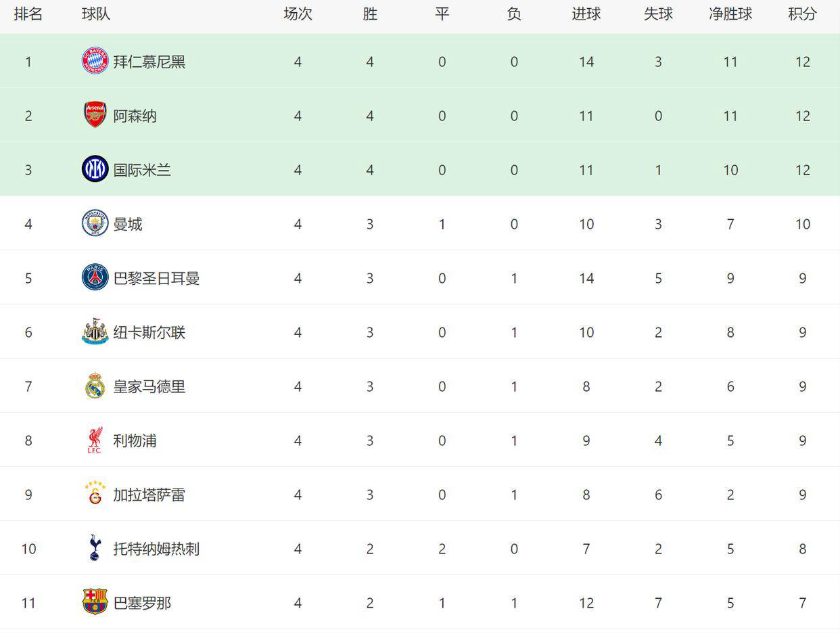Viewport: 840px width, 634px height.
Task: Click the Arsenal club crest
Action: 95,115
